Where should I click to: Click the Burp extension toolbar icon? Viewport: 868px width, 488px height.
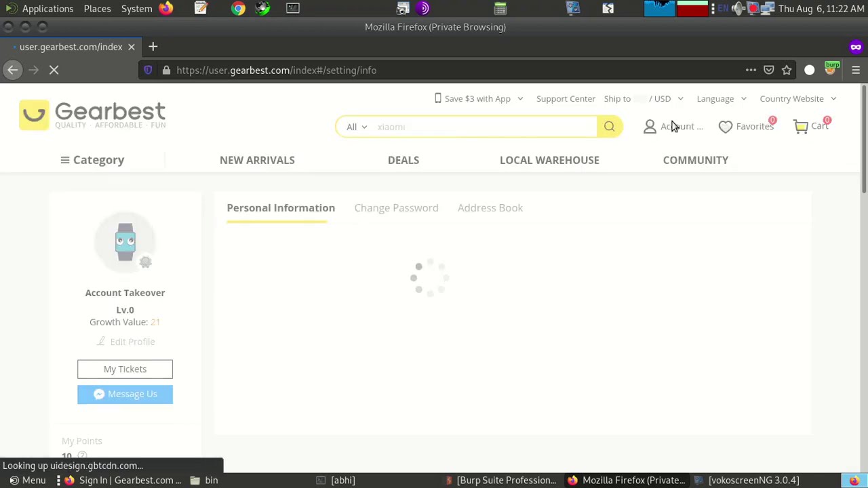click(831, 70)
